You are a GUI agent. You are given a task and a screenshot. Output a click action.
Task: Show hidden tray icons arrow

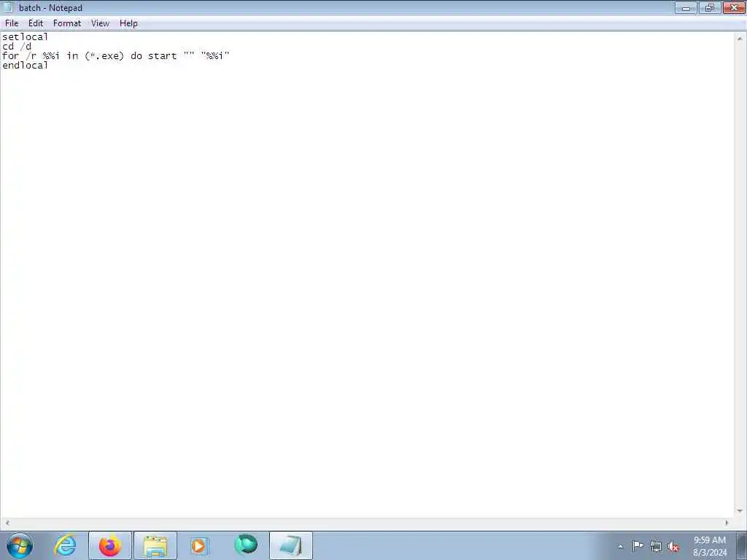(x=620, y=547)
